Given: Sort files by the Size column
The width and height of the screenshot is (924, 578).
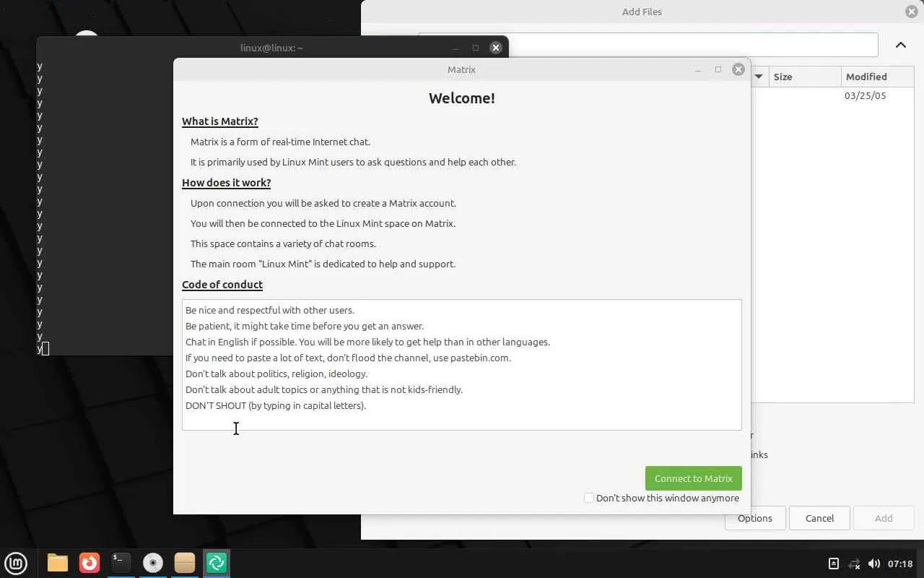Looking at the screenshot, I should (x=805, y=77).
